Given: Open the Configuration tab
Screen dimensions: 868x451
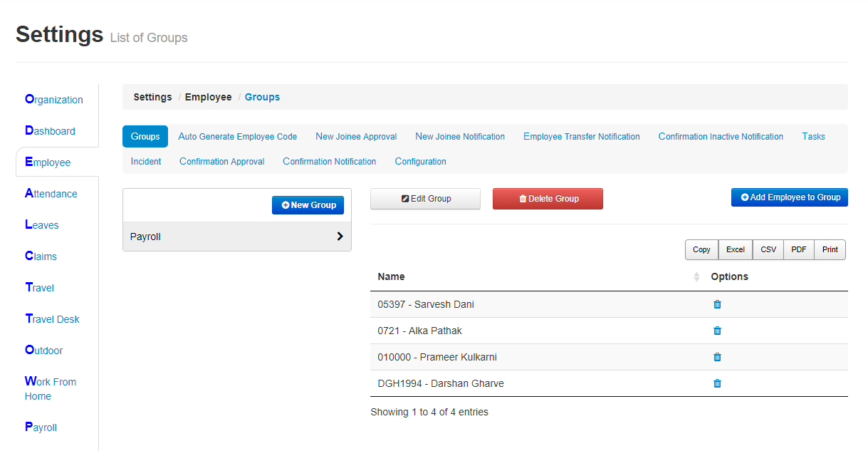Looking at the screenshot, I should (x=420, y=162).
